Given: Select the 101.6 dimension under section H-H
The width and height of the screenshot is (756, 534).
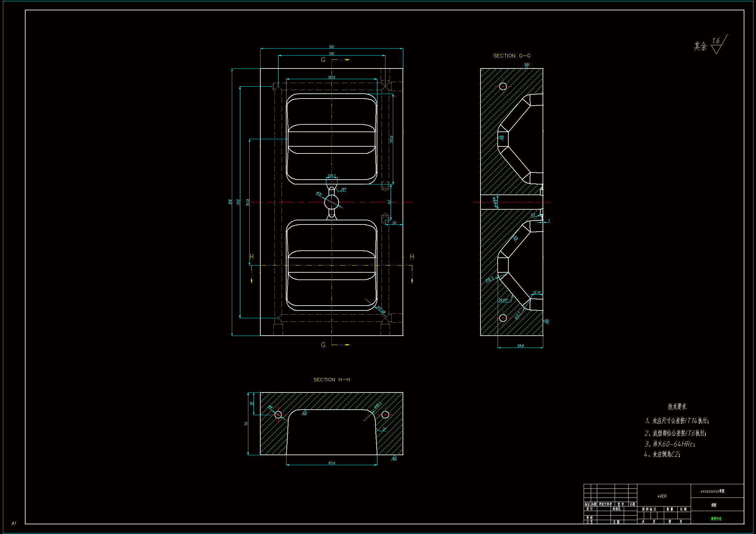Looking at the screenshot, I should point(331,463).
